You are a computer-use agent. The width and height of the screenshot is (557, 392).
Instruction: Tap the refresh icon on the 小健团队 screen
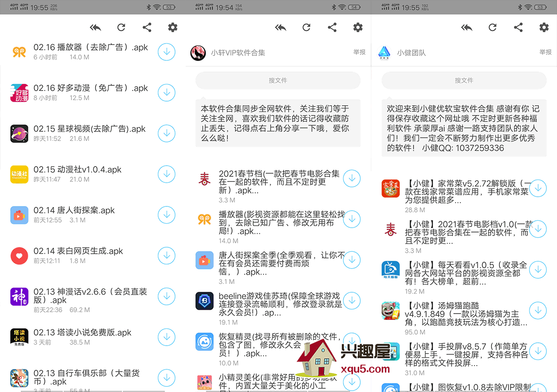click(x=492, y=27)
